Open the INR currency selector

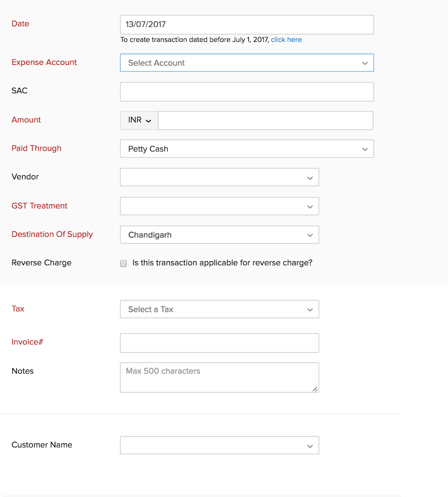point(139,120)
